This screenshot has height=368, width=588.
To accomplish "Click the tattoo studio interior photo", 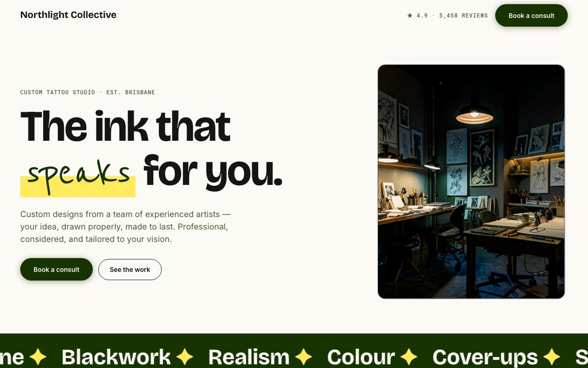I will (471, 182).
